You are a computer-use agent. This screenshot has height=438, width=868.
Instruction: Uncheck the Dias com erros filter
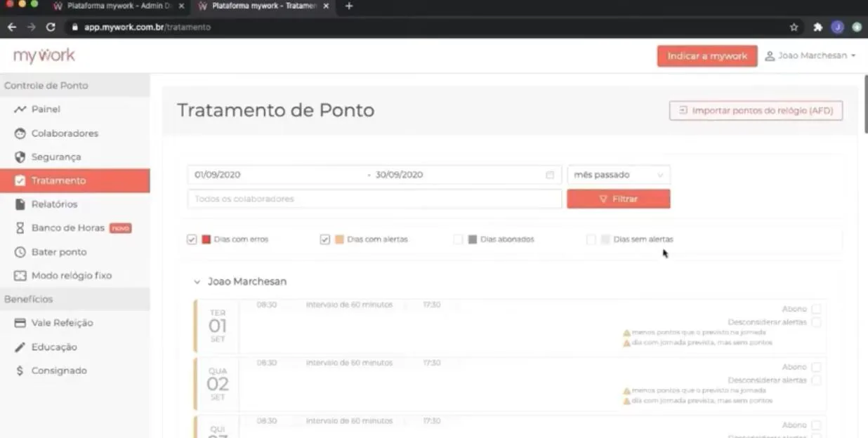[x=192, y=239]
